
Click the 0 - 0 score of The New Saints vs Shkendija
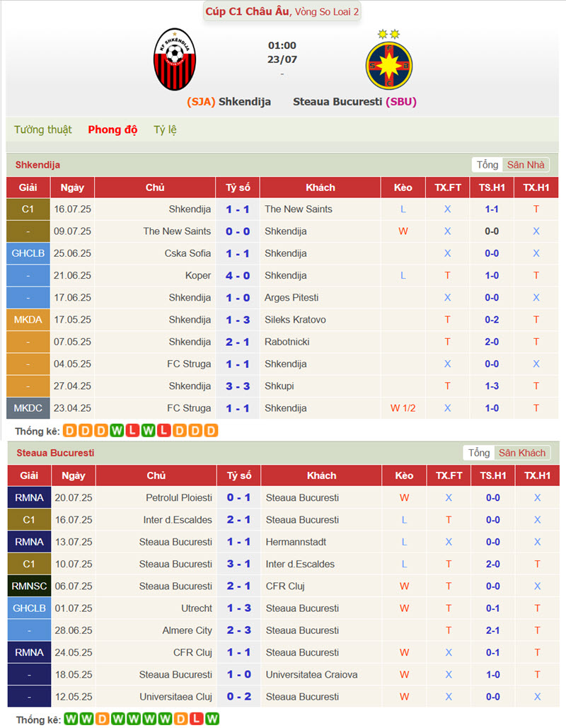tap(238, 231)
